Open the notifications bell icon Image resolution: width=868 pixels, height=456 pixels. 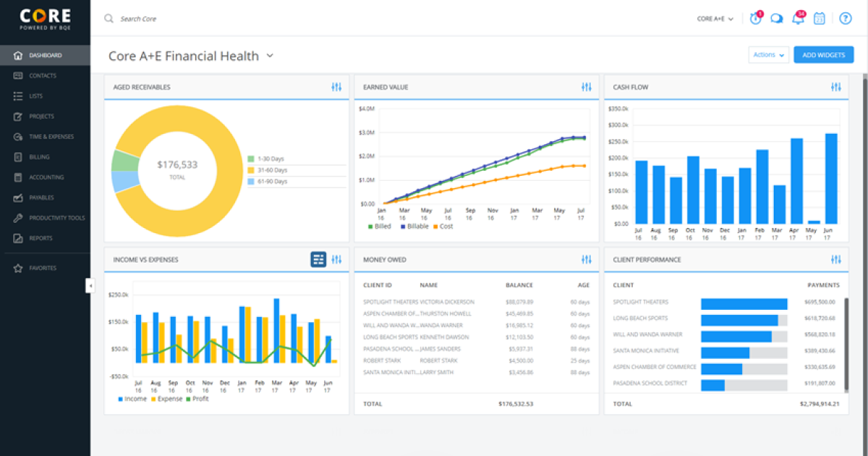[x=799, y=18]
